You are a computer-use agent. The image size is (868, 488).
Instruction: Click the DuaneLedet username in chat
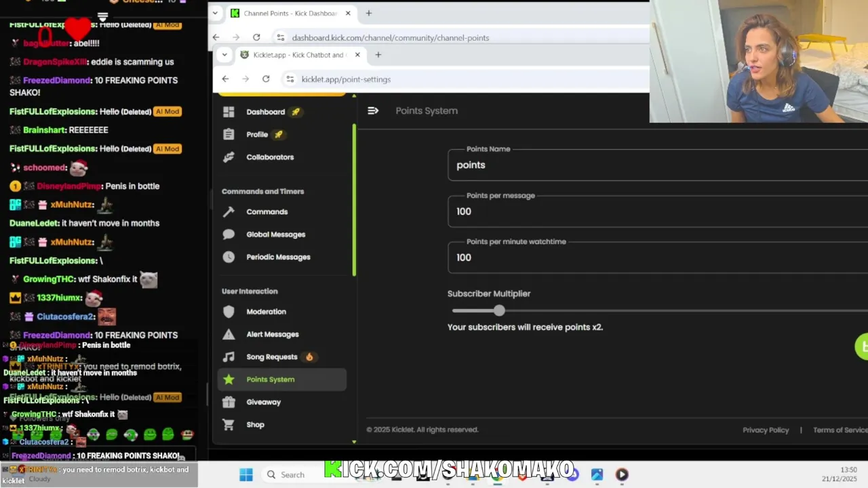click(x=33, y=223)
